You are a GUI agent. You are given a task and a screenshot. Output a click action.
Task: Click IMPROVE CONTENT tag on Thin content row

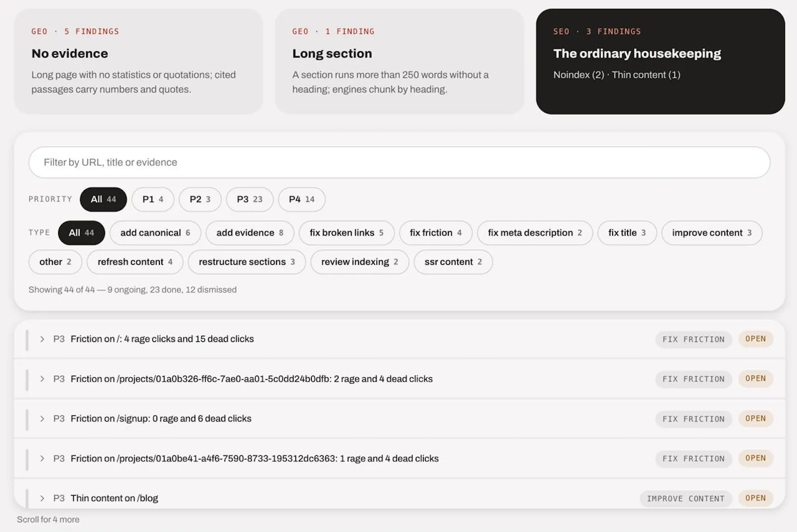click(685, 499)
